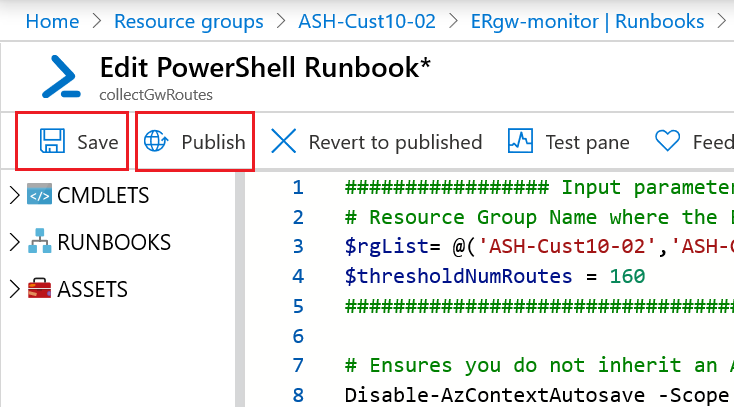This screenshot has width=734, height=407.
Task: Click line number 3 in editor
Action: [x=298, y=246]
